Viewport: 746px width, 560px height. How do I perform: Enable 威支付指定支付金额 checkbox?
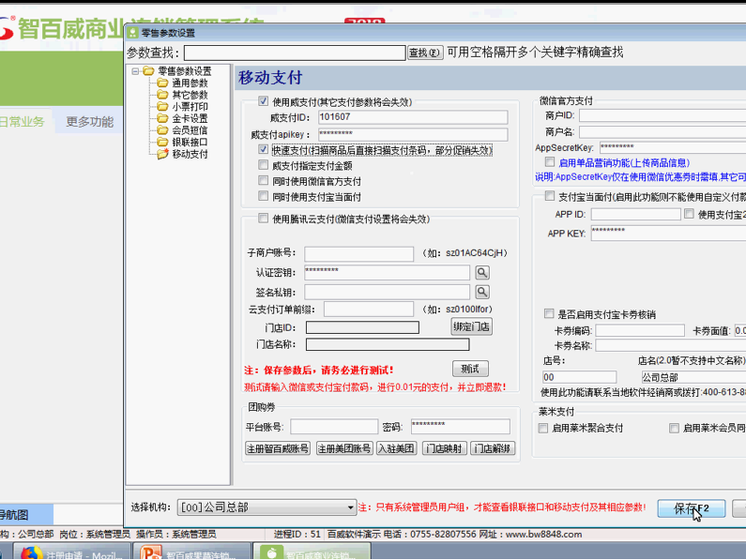[x=264, y=165]
